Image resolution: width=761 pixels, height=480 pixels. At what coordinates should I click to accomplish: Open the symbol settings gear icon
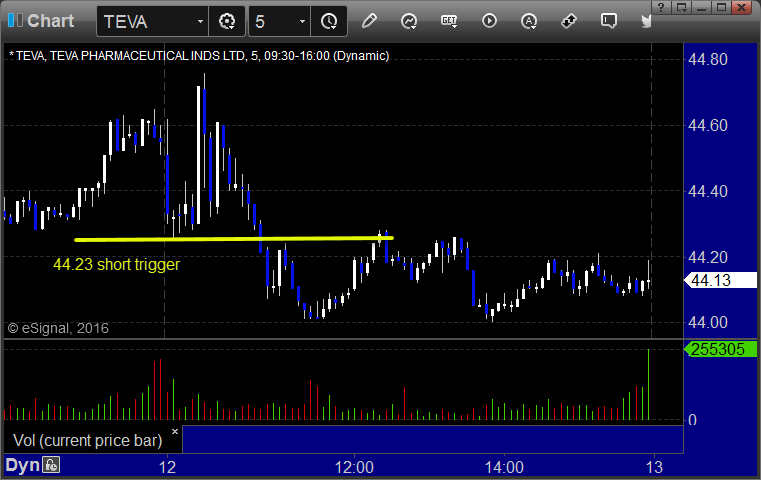point(227,20)
